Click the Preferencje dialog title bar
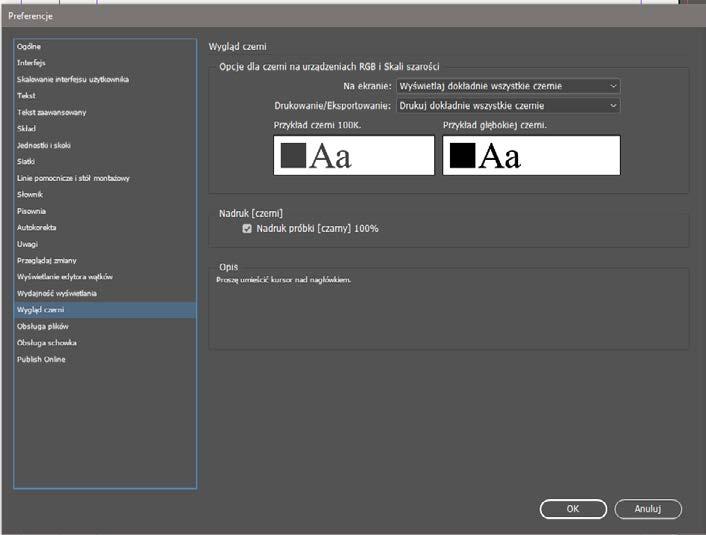Screen dimensions: 706x535 [353, 16]
